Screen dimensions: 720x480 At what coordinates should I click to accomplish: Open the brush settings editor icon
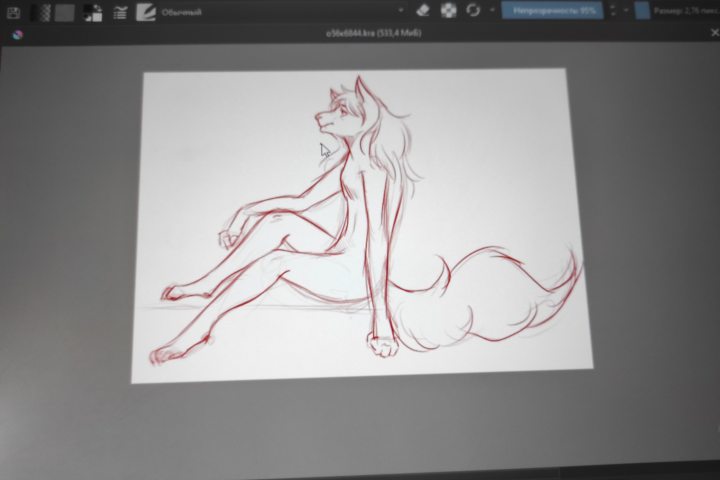(x=120, y=12)
